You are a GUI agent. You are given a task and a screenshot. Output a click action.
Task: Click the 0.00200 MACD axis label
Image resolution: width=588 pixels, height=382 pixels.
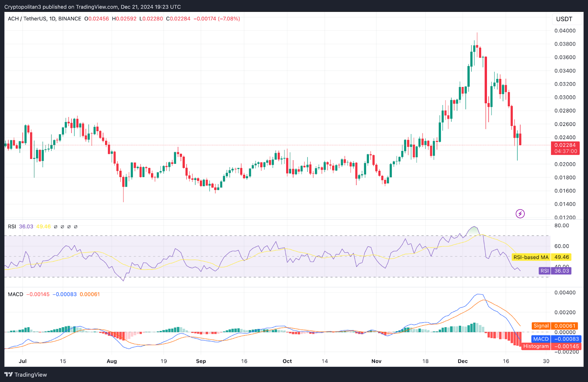[565, 313]
